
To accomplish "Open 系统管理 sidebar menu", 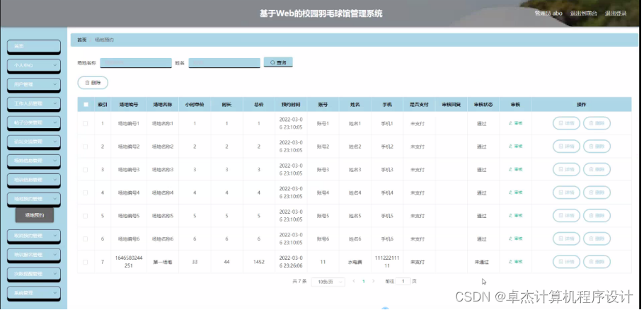I will [x=34, y=293].
